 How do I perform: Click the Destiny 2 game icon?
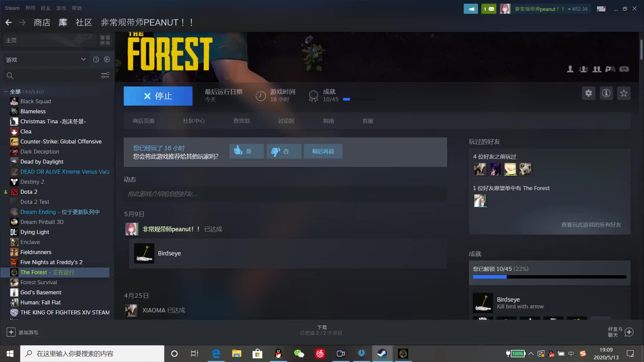click(14, 182)
